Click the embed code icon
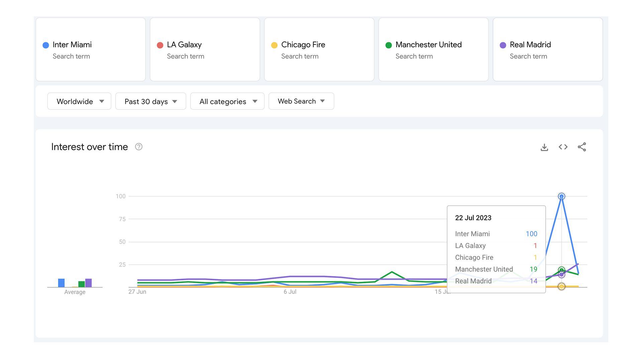642x364 pixels. (x=563, y=147)
